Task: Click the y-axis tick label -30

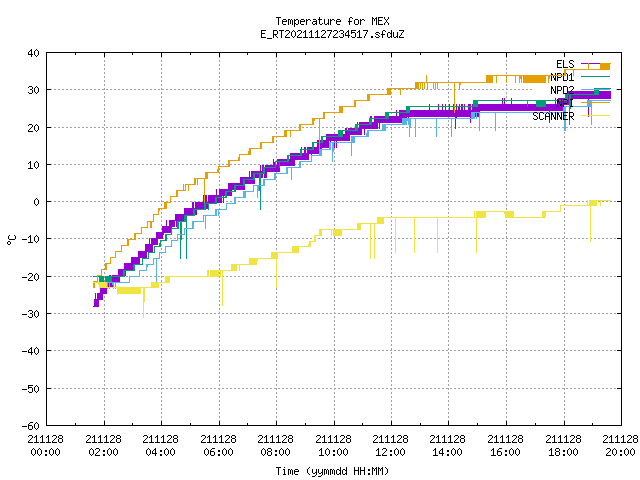Action: pos(31,314)
